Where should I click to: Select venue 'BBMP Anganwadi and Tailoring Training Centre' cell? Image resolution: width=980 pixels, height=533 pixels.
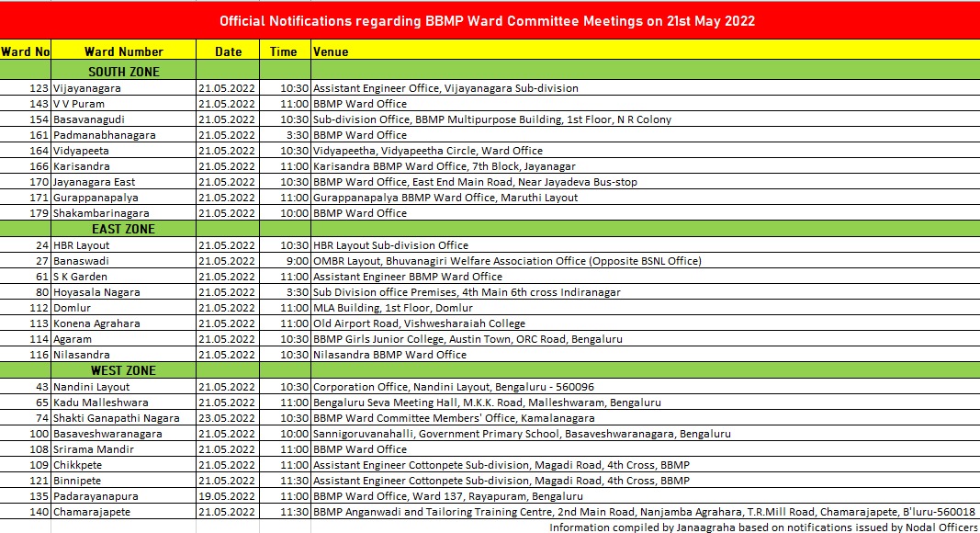pyautogui.click(x=645, y=512)
